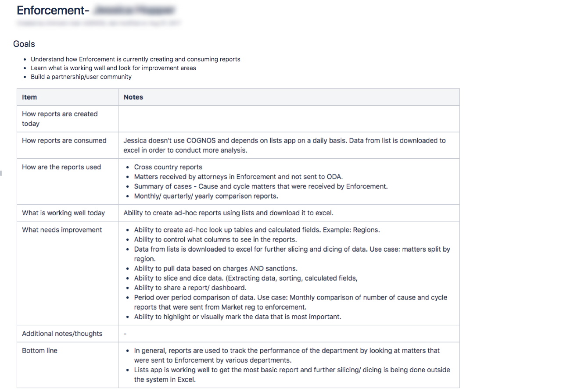Image resolution: width=581 pixels, height=392 pixels.
Task: Click the empty Notes cell for report creation
Action: 289,118
